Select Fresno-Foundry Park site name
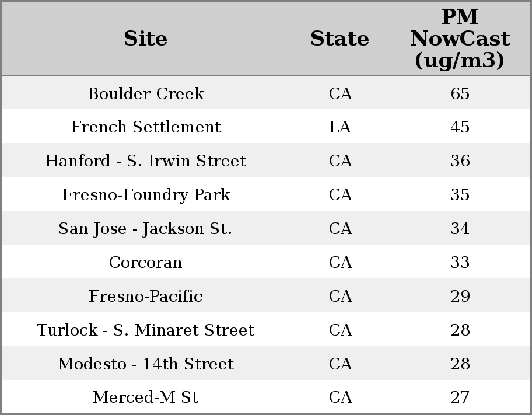The height and width of the screenshot is (415, 532). pyautogui.click(x=145, y=195)
